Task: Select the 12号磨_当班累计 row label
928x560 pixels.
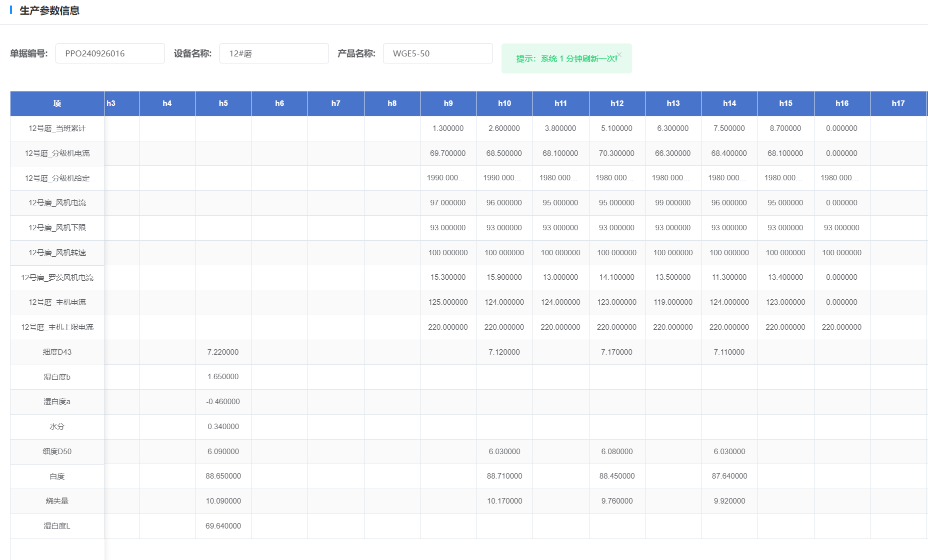Action: coord(57,128)
